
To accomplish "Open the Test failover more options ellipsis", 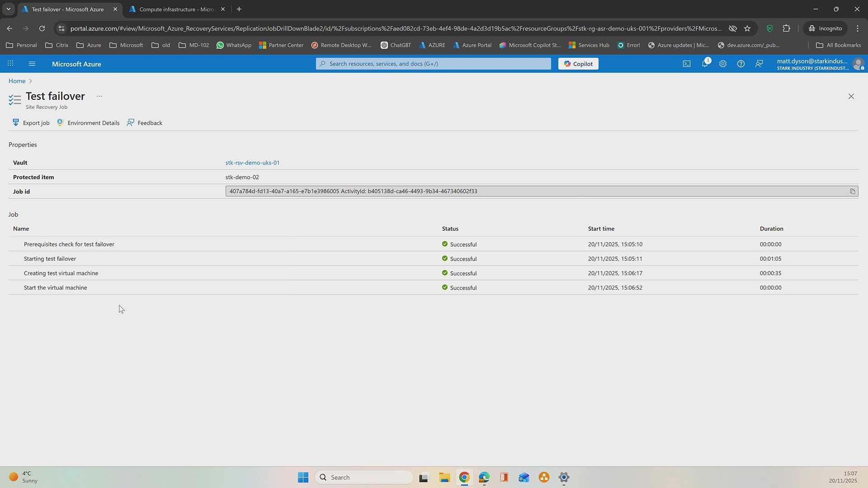I will click(99, 96).
